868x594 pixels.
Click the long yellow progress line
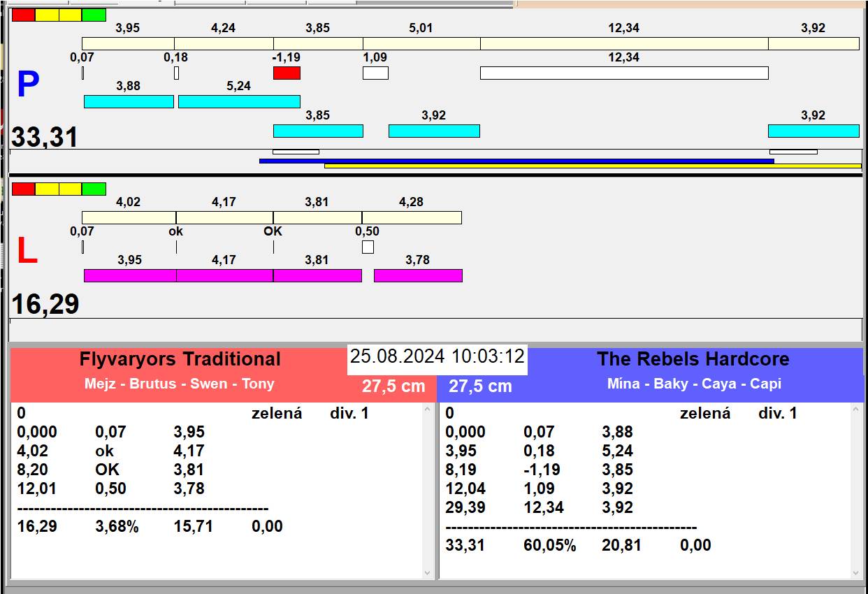tap(593, 166)
